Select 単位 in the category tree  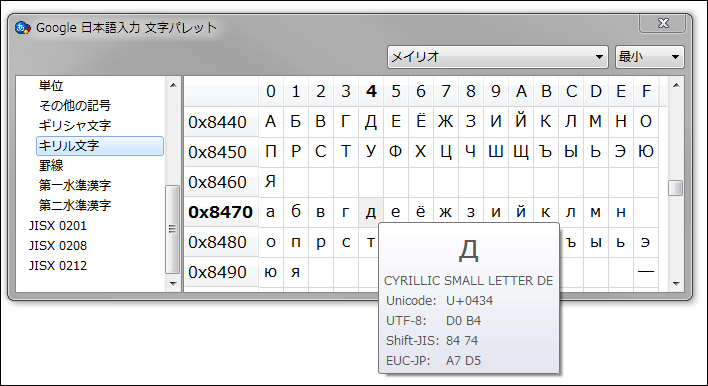point(51,85)
